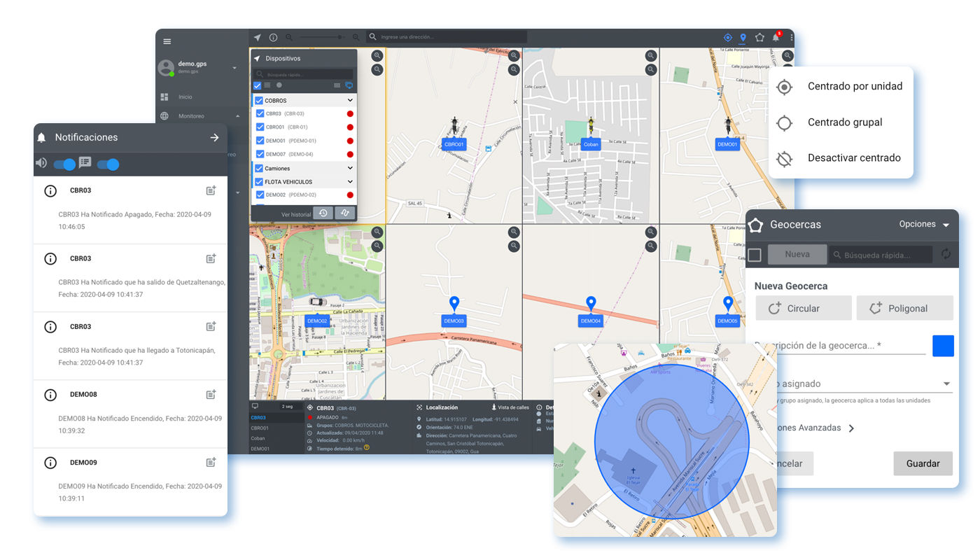Click the zoom-in magnifier right of zoom slider
The height and width of the screenshot is (560, 980).
click(x=356, y=37)
